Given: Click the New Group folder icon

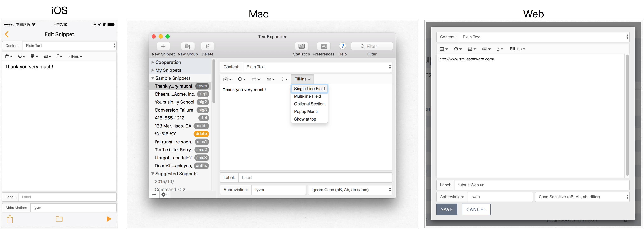Looking at the screenshot, I should click(x=188, y=46).
